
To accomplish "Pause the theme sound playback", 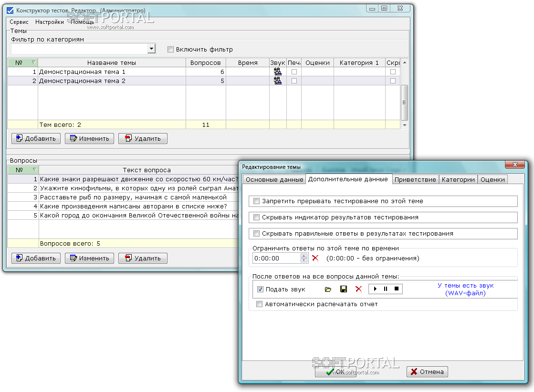I will (x=386, y=289).
